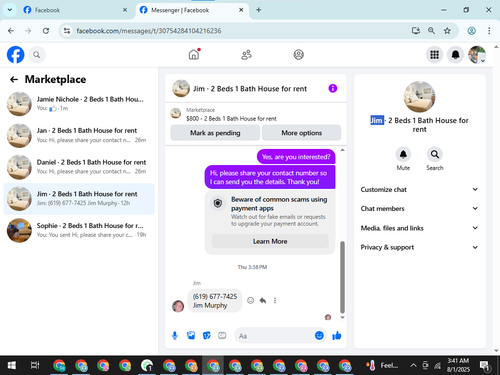
Task: Show hidden system tray icons
Action: 413,365
